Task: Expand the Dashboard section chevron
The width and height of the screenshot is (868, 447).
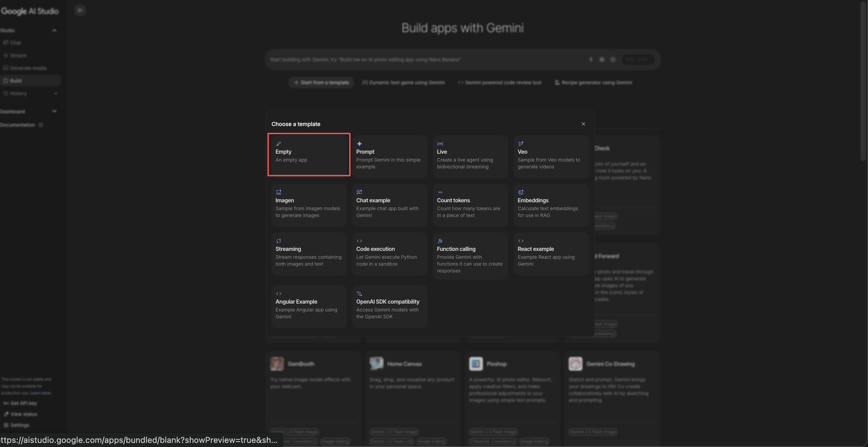Action: [x=54, y=112]
